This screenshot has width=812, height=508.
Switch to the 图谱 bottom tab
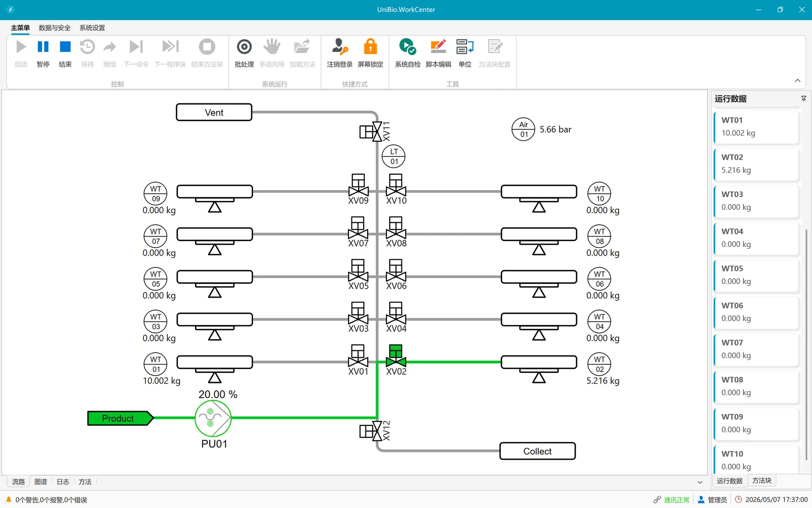point(41,482)
